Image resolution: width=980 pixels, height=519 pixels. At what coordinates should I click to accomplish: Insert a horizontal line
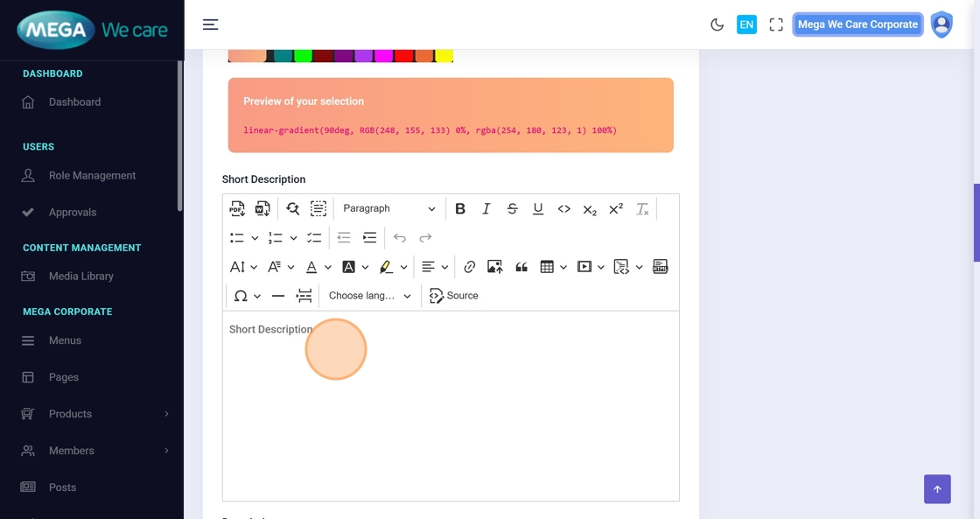278,296
